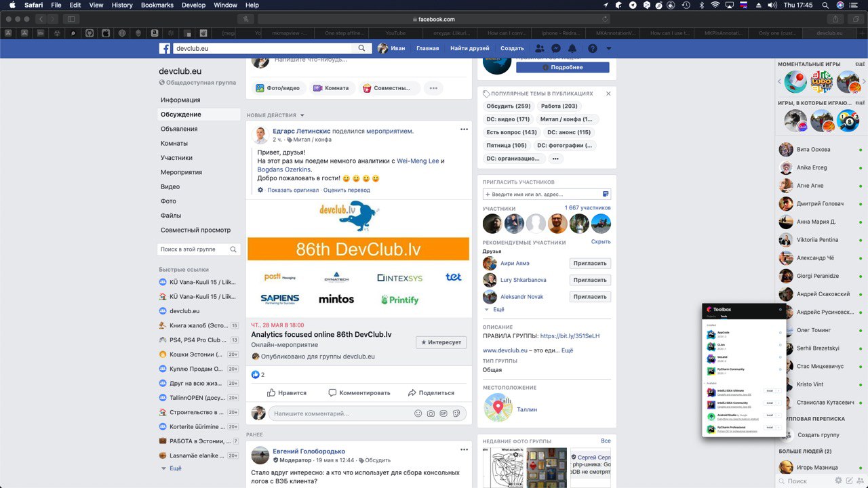Attach a photo via comment box camera icon
The height and width of the screenshot is (488, 868).
[x=431, y=413]
